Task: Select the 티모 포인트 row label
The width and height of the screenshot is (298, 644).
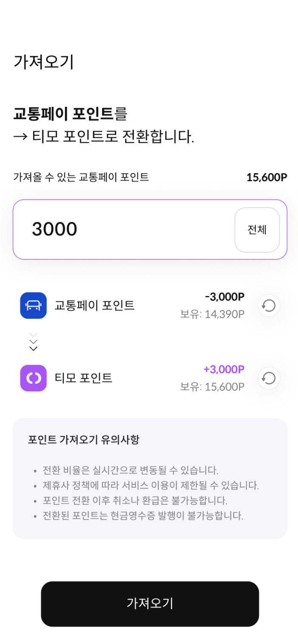Action: tap(83, 378)
